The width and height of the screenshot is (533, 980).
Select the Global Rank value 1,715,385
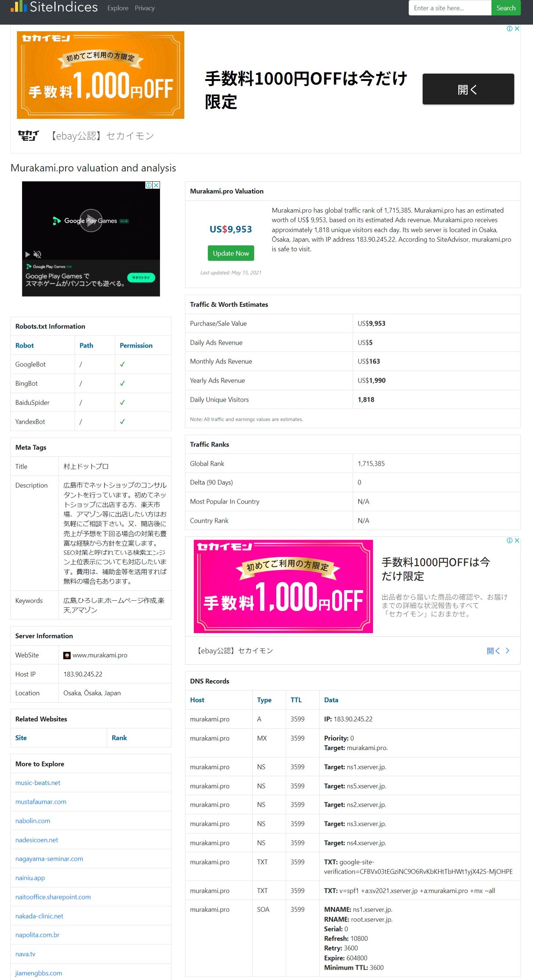click(x=371, y=464)
